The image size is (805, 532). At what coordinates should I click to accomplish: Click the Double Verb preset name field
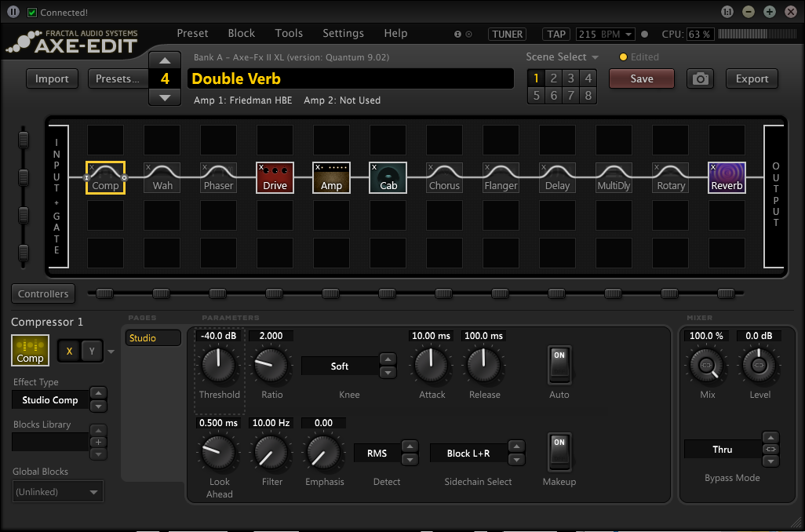coord(351,78)
